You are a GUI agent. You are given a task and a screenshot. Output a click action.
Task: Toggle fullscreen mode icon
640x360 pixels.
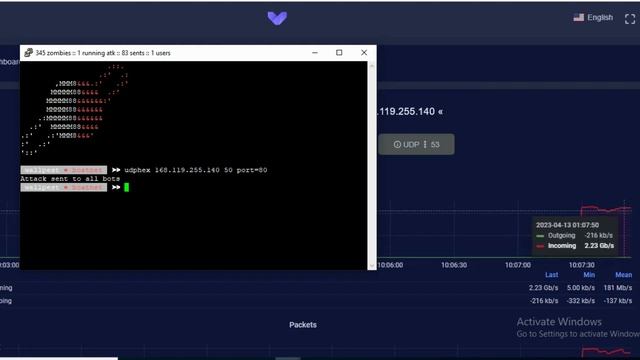pos(630,19)
